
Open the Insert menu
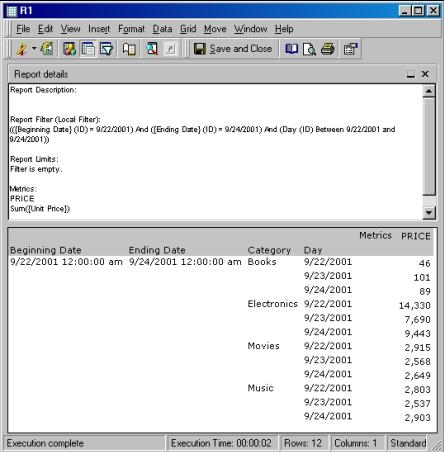coord(99,29)
